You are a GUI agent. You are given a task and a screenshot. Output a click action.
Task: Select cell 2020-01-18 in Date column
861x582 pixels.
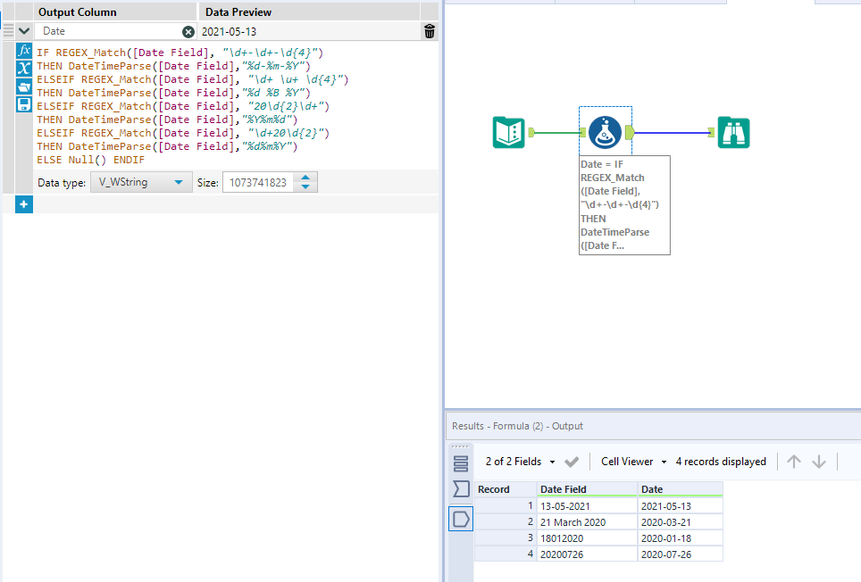pos(680,538)
